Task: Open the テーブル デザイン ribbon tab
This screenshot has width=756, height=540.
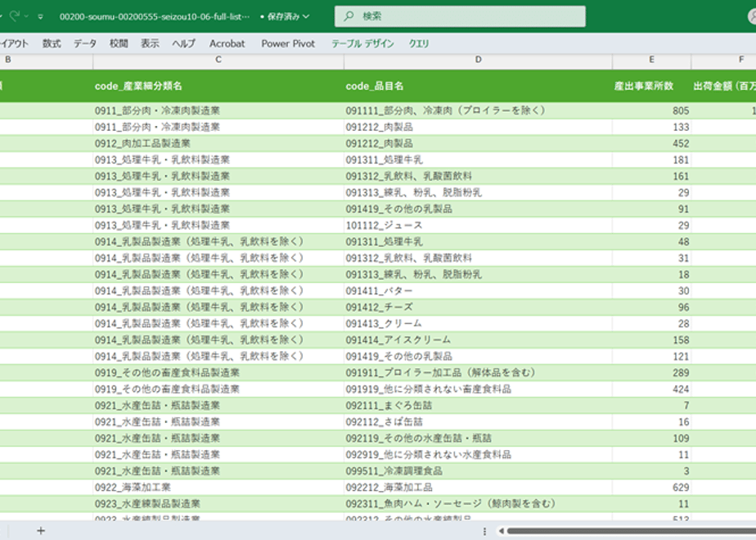Action: [362, 43]
